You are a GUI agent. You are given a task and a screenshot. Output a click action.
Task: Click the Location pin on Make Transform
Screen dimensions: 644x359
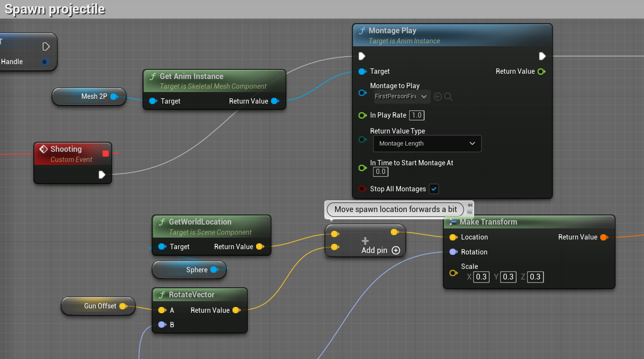click(453, 237)
